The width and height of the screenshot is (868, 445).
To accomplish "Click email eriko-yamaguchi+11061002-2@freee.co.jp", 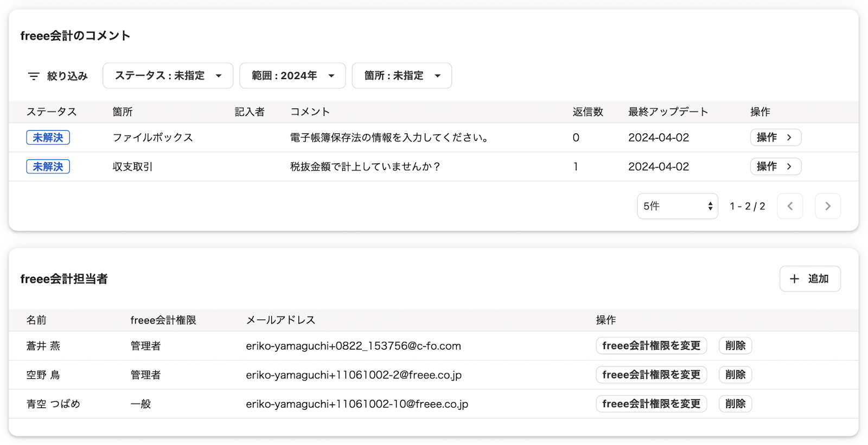I will [x=354, y=375].
